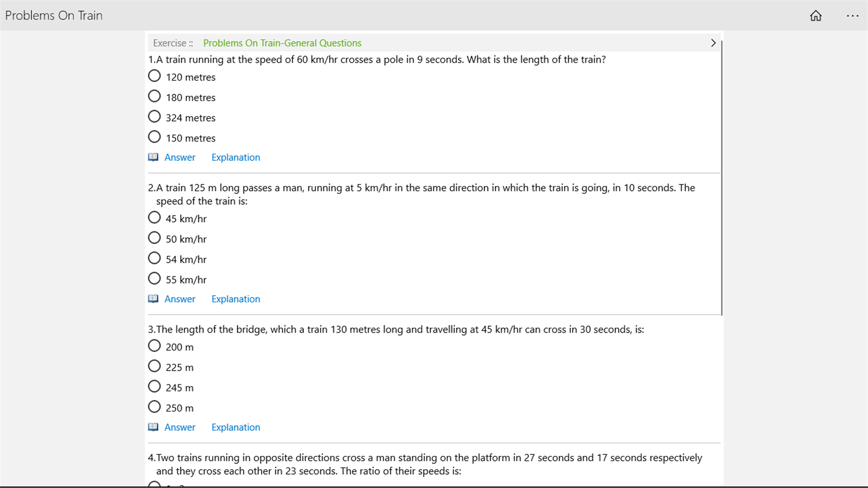The image size is (868, 488).
Task: Open the Problems On Train-General Questions header
Action: [282, 43]
